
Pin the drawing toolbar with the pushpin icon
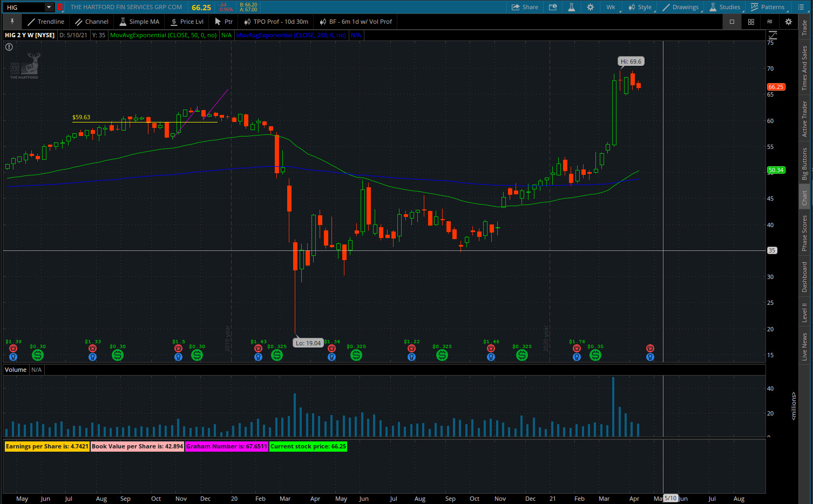coord(12,22)
